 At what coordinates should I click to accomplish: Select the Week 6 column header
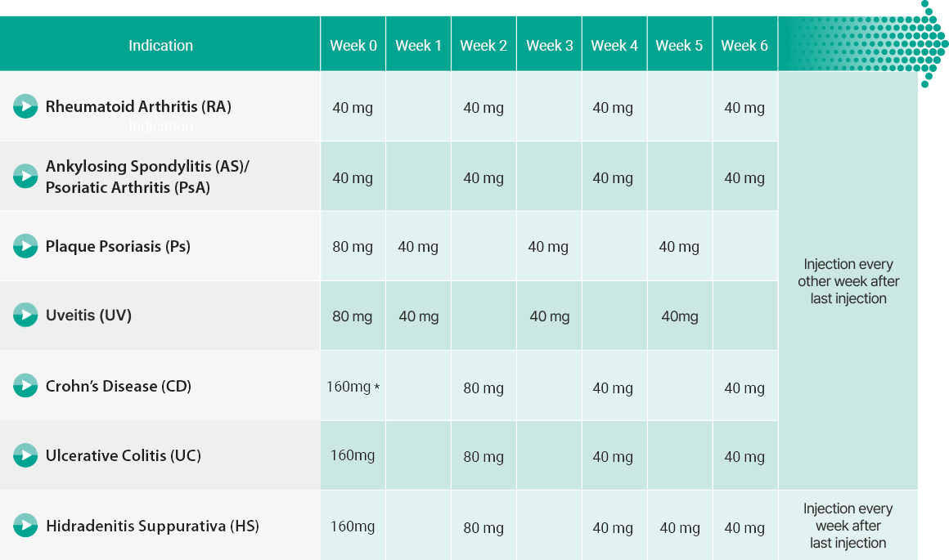[x=744, y=46]
